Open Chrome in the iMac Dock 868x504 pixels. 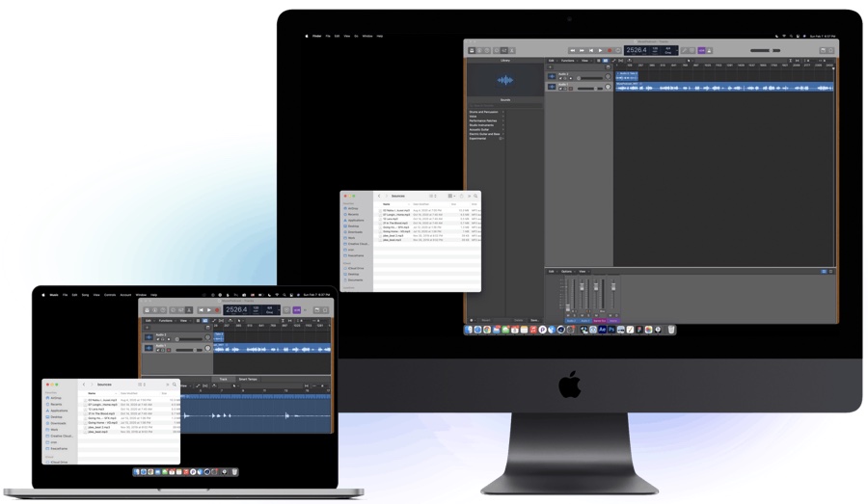pyautogui.click(x=487, y=330)
